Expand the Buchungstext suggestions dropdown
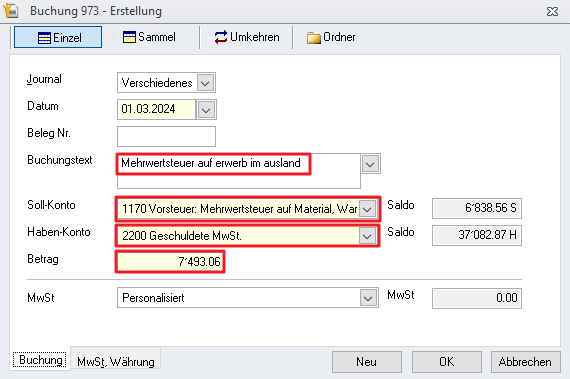 [x=370, y=164]
